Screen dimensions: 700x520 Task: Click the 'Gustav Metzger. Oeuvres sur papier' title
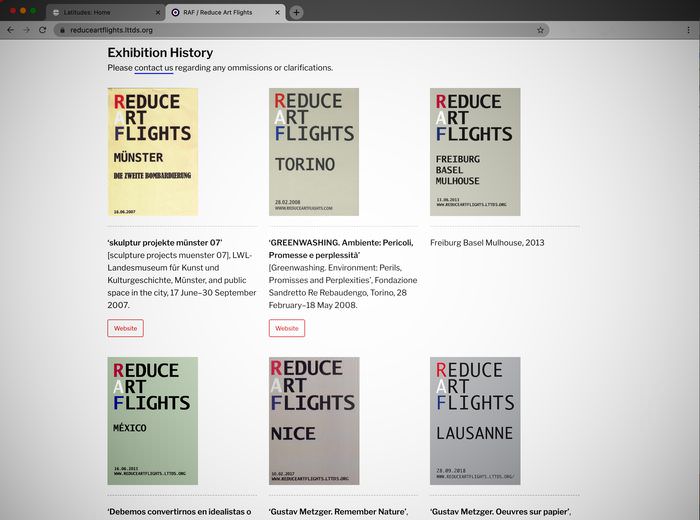point(500,512)
